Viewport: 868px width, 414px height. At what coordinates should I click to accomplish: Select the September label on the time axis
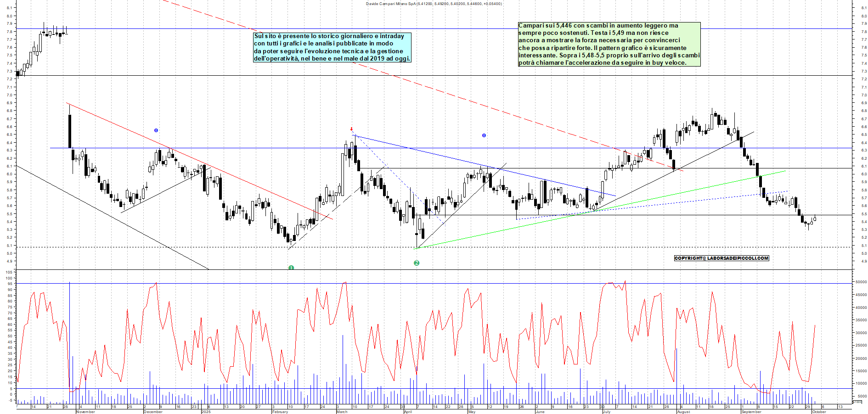point(751,412)
